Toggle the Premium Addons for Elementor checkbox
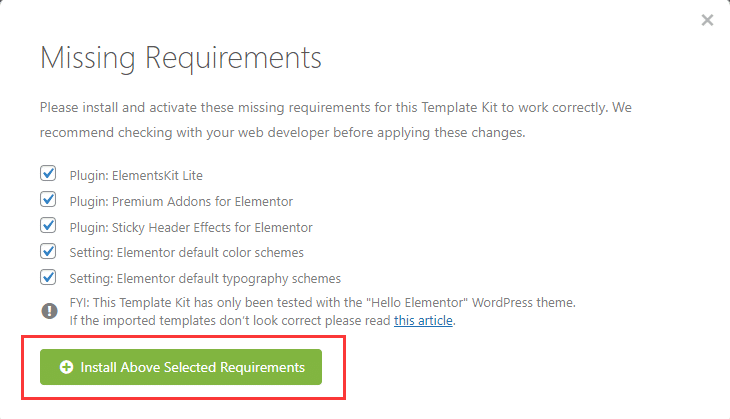The width and height of the screenshot is (730, 419). coord(48,201)
